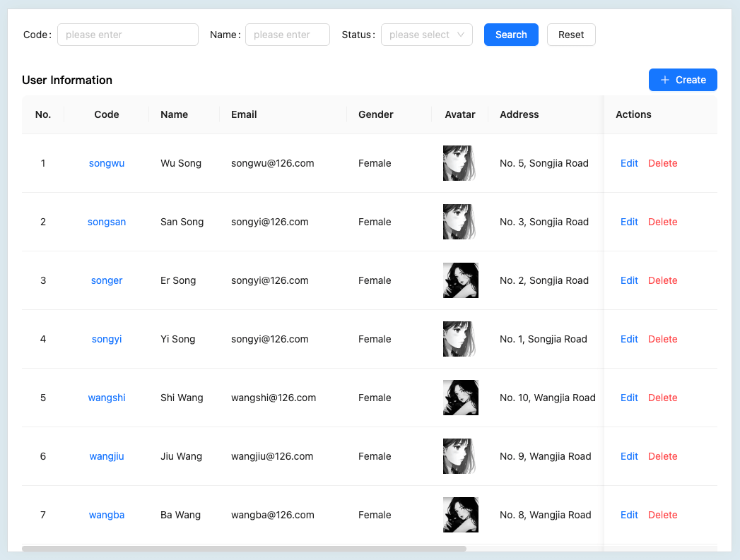Image resolution: width=740 pixels, height=560 pixels.
Task: Click the plus icon on Create button
Action: (664, 80)
